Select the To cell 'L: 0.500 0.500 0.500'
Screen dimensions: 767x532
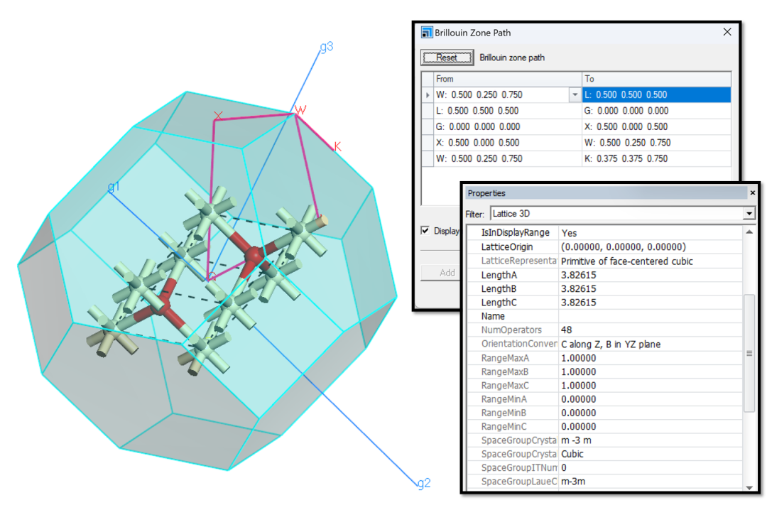tap(656, 95)
